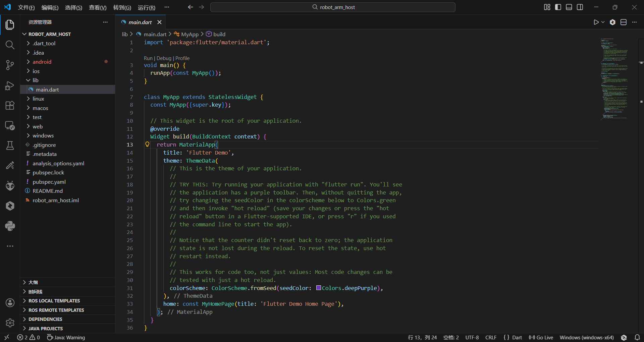Expand JAVA PROJECTS section
Screen dimensions: 644x342
pyautogui.click(x=67, y=329)
